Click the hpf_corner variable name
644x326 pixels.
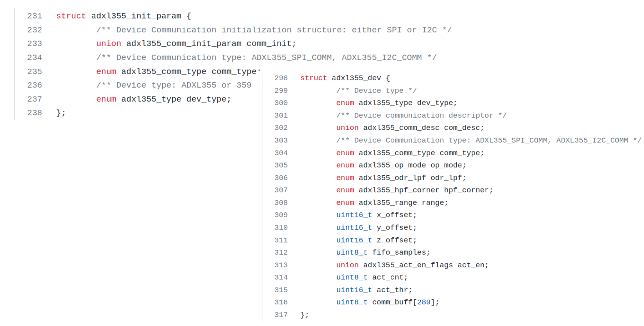tap(466, 190)
